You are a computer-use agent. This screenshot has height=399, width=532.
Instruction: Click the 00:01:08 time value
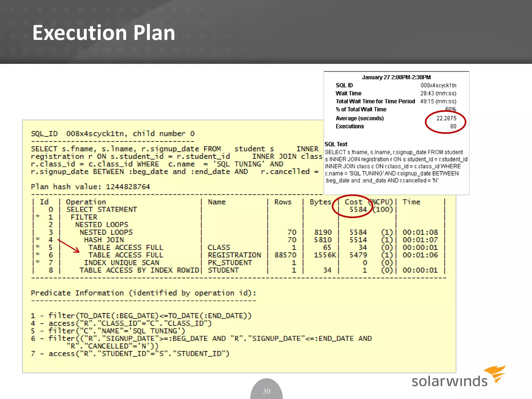pyautogui.click(x=420, y=232)
